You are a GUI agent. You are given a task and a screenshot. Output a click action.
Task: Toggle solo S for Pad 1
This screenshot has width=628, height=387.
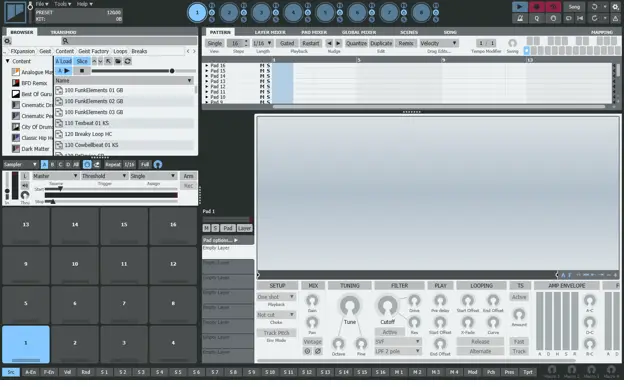coord(215,228)
